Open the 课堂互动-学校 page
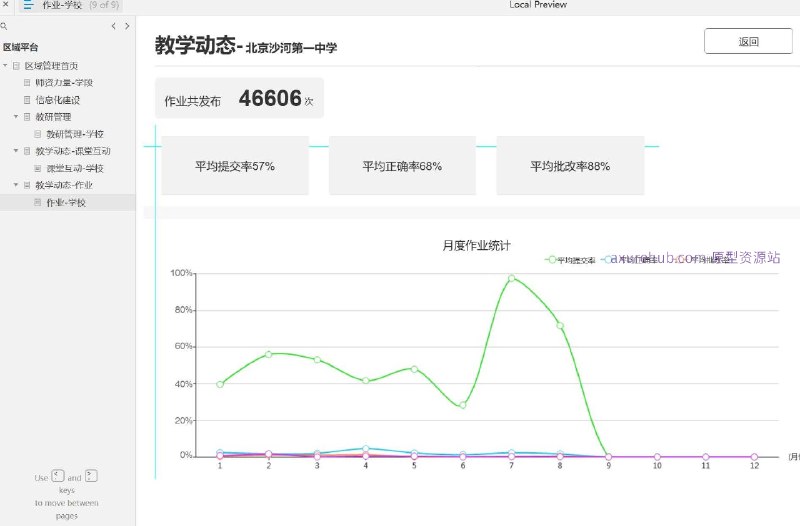The height and width of the screenshot is (526, 800). click(x=75, y=168)
